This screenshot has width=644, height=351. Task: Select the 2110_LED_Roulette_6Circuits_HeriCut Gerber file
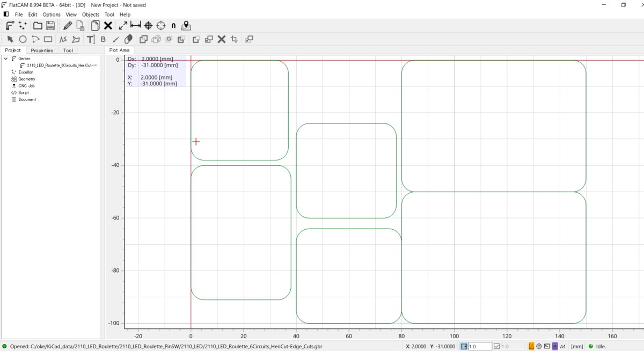[x=62, y=65]
